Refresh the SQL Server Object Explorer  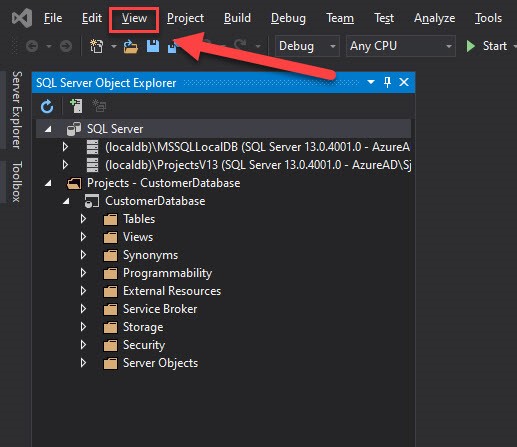47,107
